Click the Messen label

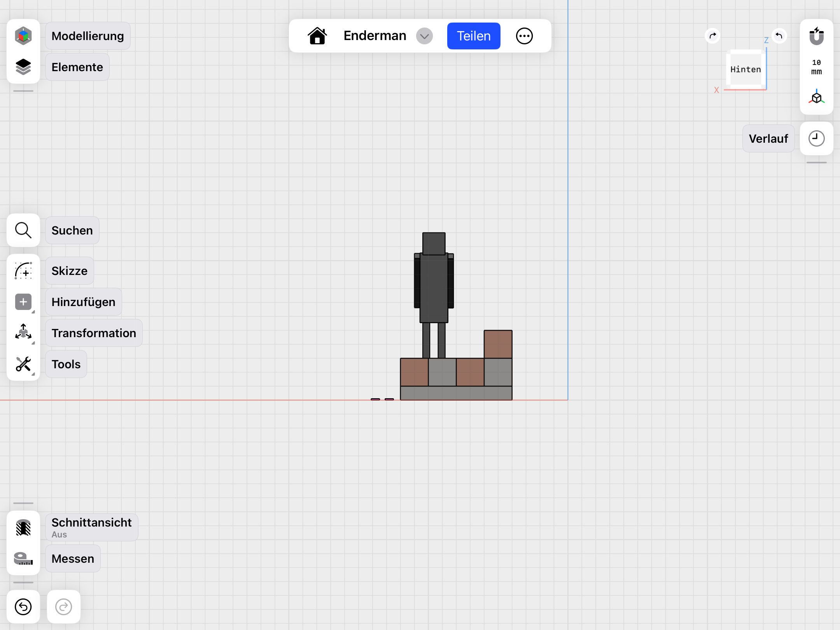73,558
